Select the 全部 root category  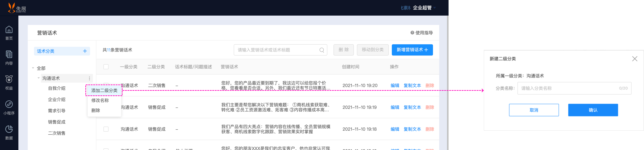41,68
